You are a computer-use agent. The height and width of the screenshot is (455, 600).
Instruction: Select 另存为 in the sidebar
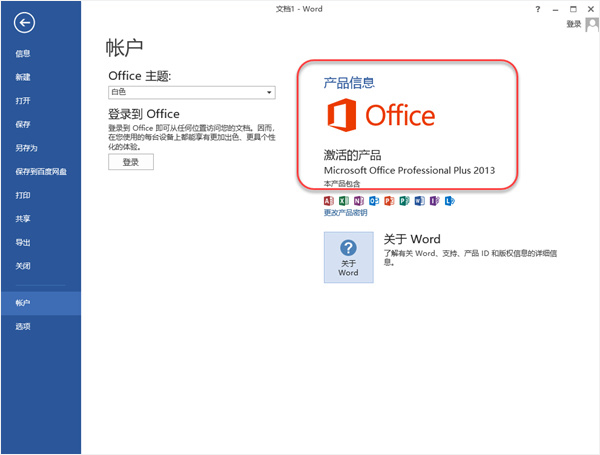(26, 148)
